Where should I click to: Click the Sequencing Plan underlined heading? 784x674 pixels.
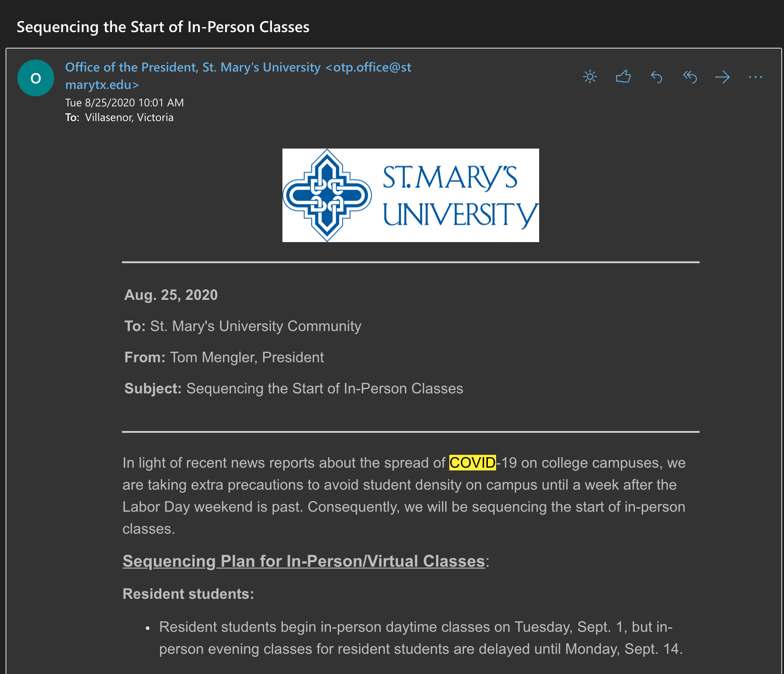point(304,561)
